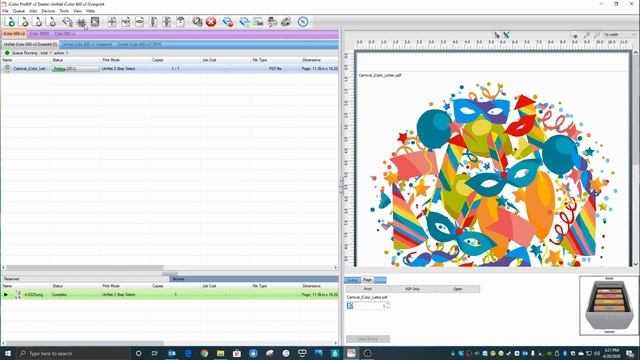Click the document icon with green ring
The image size is (640, 360).
[x=10, y=22]
